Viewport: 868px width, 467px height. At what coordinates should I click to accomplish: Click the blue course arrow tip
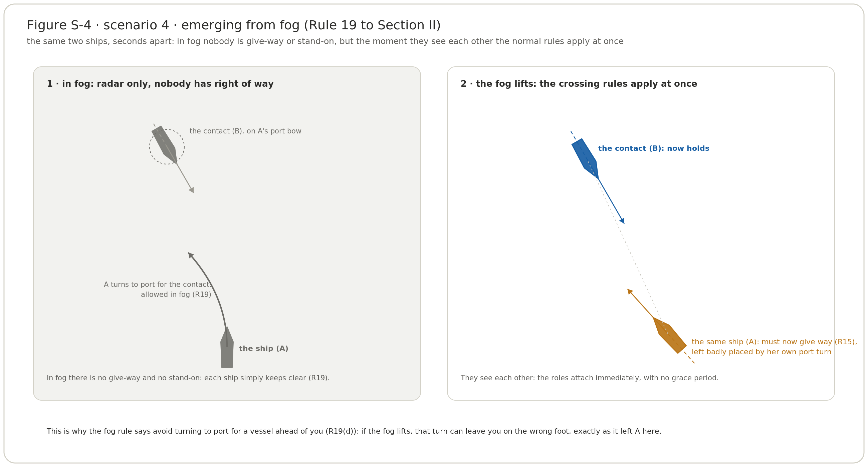[622, 221]
